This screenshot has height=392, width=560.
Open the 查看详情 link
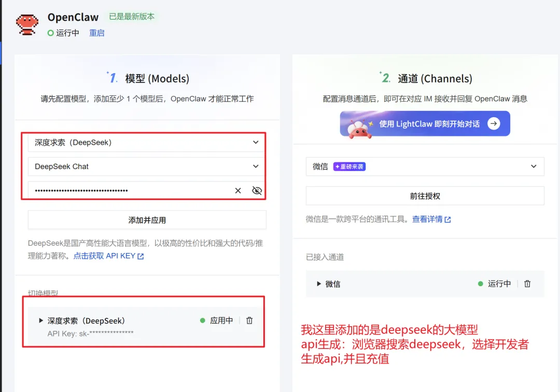[431, 219]
